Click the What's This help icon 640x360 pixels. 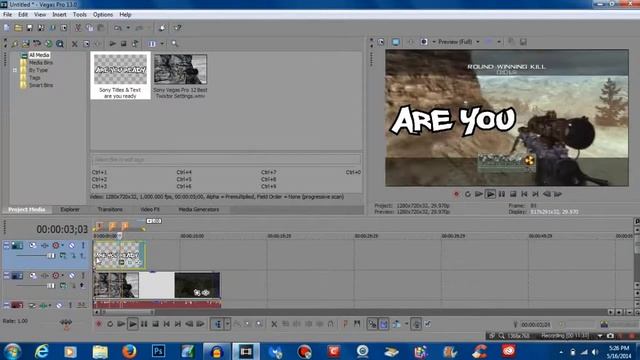pyautogui.click(x=177, y=28)
